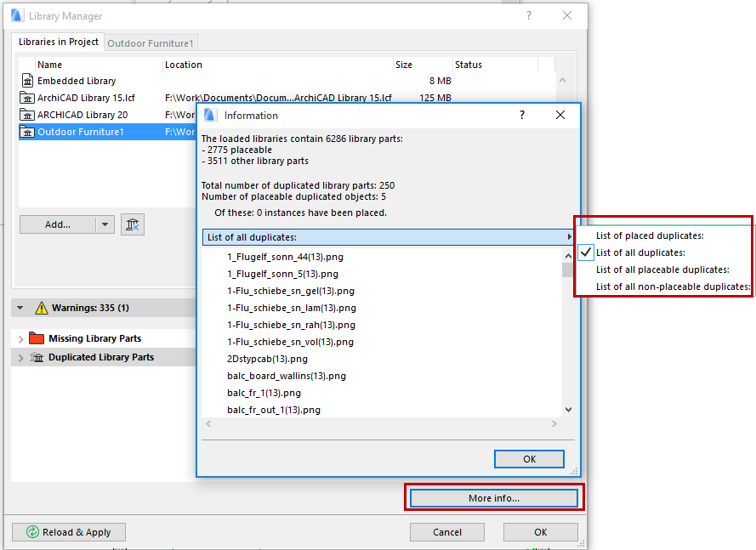Screen dimensions: 756x550
Task: Open the Add button dropdown arrow
Action: coord(105,224)
